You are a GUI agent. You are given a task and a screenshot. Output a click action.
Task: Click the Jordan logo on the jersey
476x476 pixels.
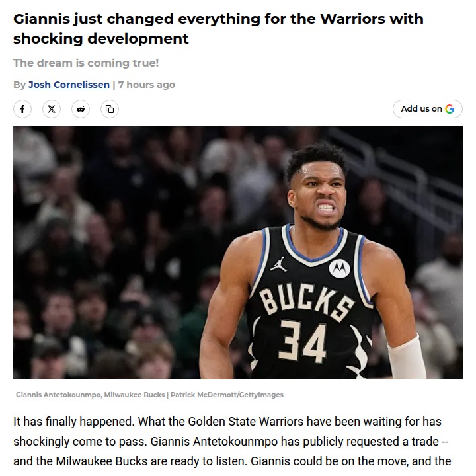[x=279, y=264]
